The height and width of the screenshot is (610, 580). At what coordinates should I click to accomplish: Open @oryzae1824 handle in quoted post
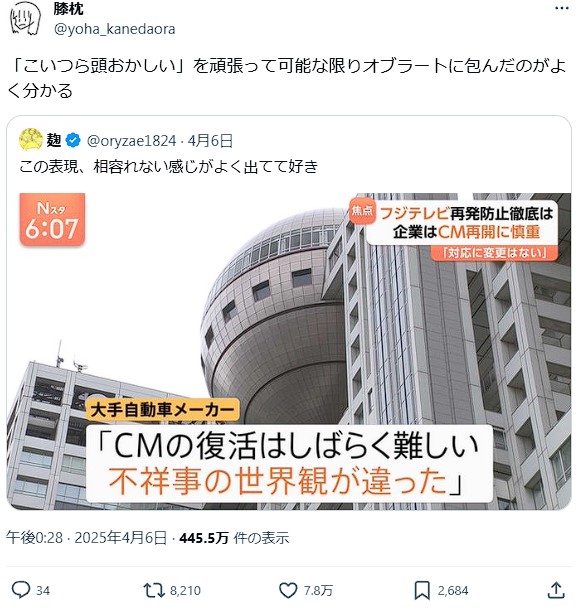coord(131,141)
